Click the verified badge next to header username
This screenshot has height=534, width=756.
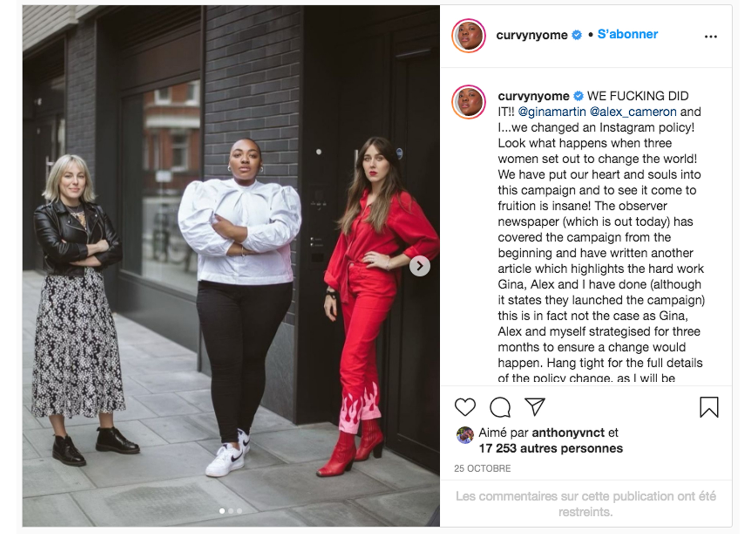[x=576, y=35]
